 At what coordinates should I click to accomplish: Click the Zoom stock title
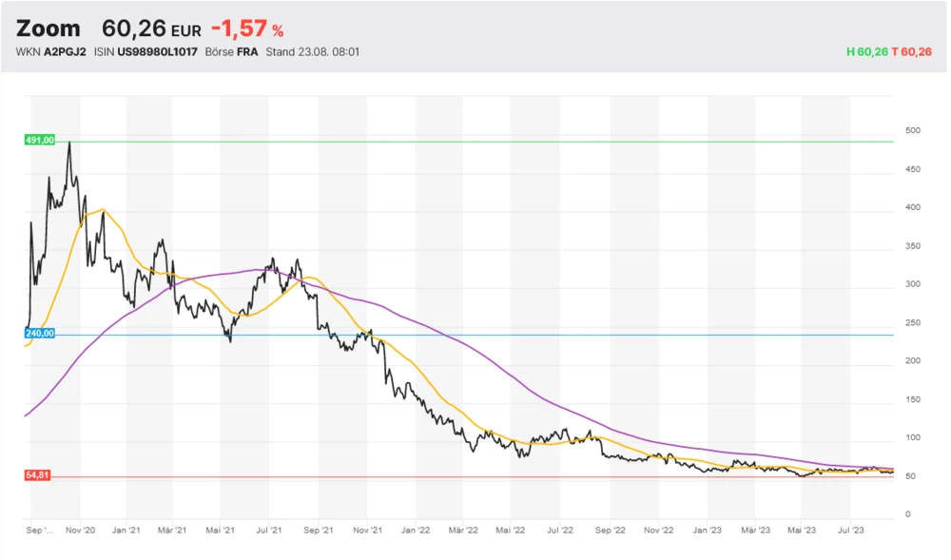[x=49, y=29]
